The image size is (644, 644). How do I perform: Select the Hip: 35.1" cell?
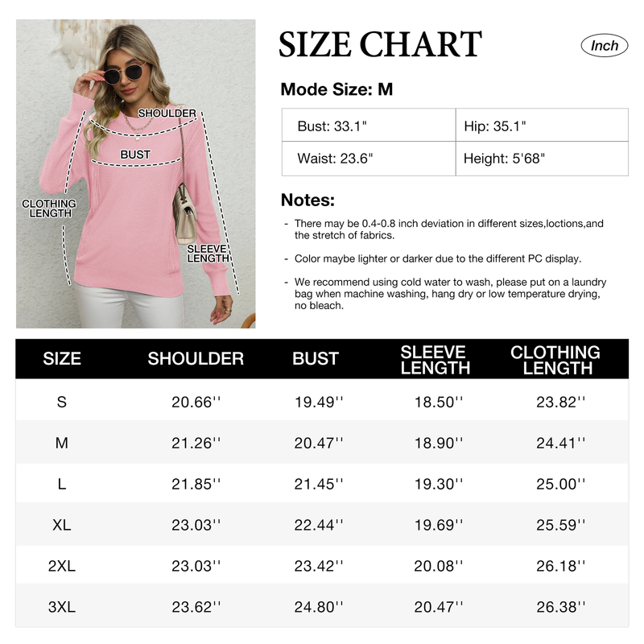[x=542, y=126]
